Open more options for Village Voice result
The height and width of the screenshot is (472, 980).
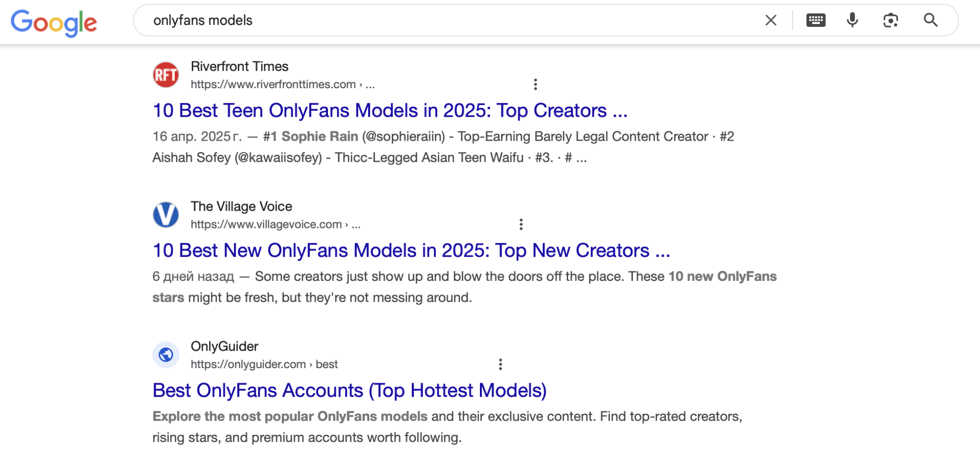pos(521,224)
